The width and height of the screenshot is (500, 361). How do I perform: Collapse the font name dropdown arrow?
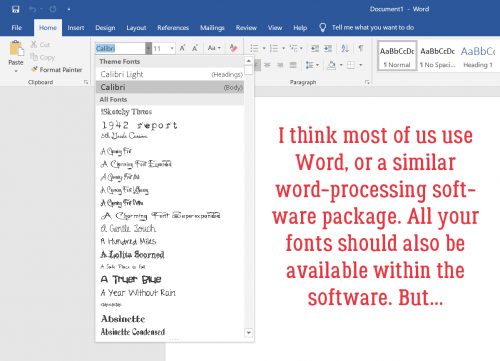click(x=149, y=49)
